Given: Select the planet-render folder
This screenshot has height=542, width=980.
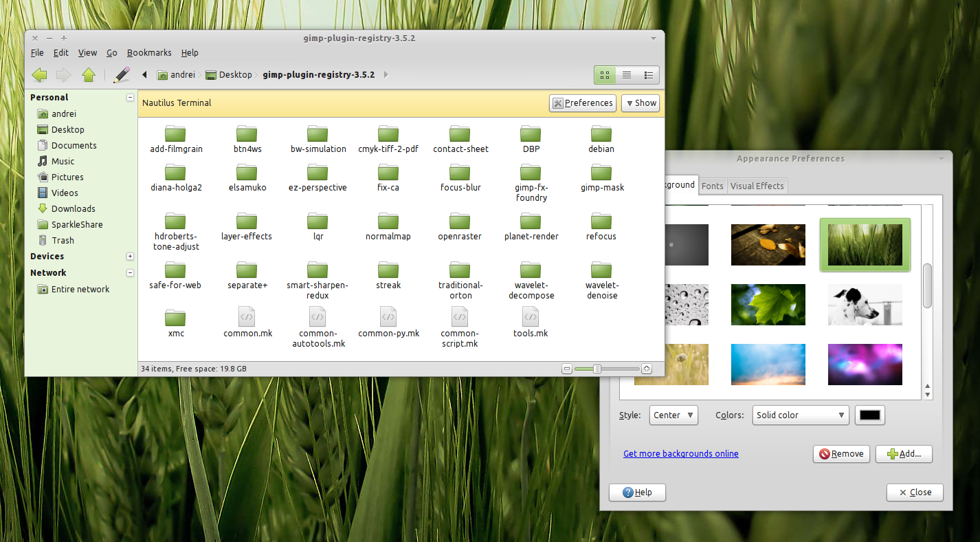Looking at the screenshot, I should 531,227.
